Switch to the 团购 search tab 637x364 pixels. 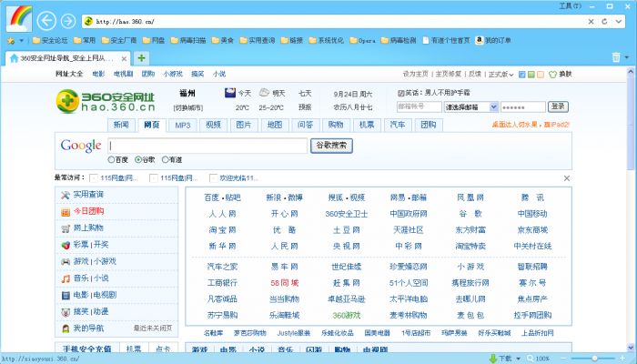(x=429, y=126)
